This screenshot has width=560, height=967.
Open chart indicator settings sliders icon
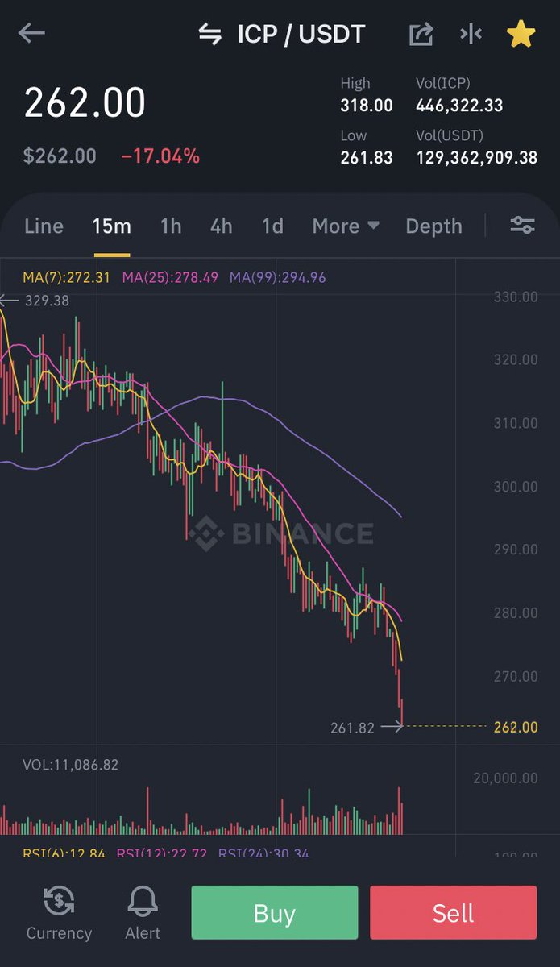pyautogui.click(x=522, y=226)
